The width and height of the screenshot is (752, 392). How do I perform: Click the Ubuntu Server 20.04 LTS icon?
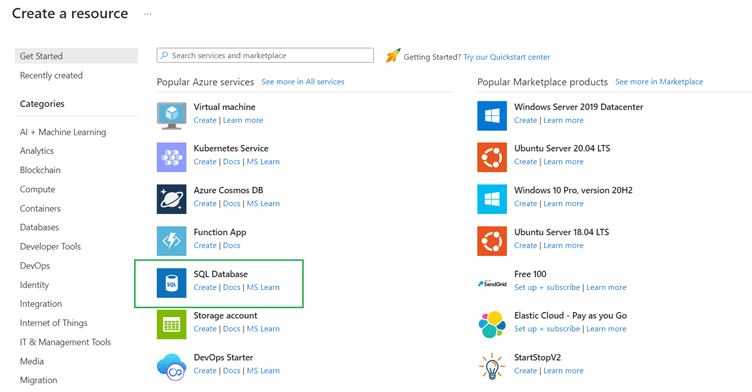point(492,157)
